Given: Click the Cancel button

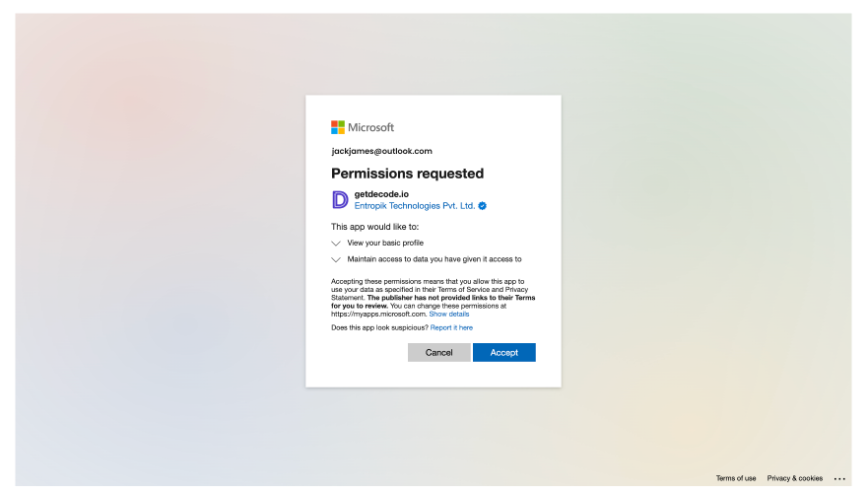Looking at the screenshot, I should click(439, 353).
